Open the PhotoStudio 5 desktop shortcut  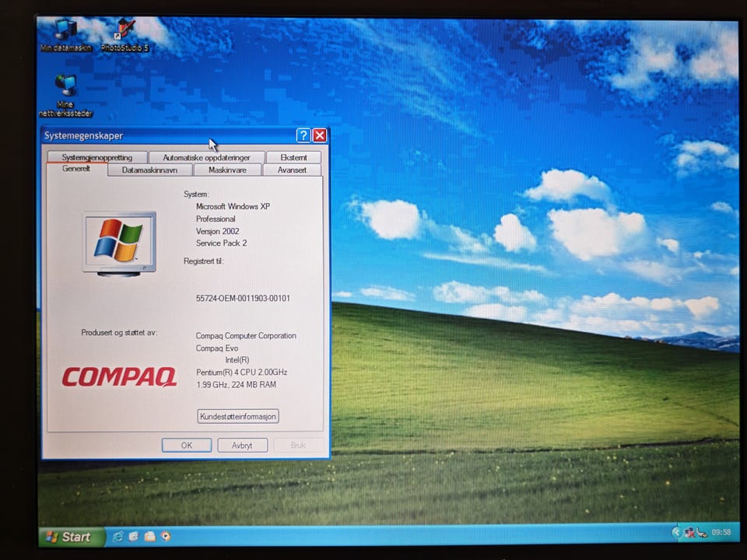[x=124, y=34]
